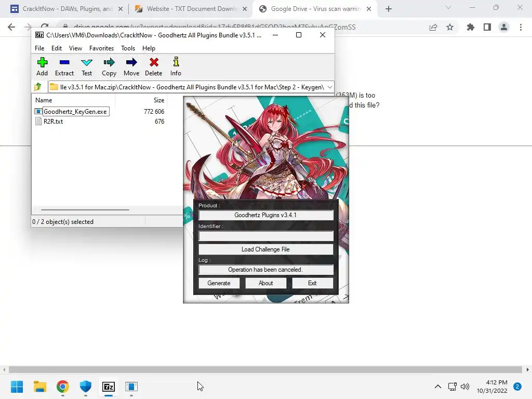Open the File menu

[x=39, y=48]
